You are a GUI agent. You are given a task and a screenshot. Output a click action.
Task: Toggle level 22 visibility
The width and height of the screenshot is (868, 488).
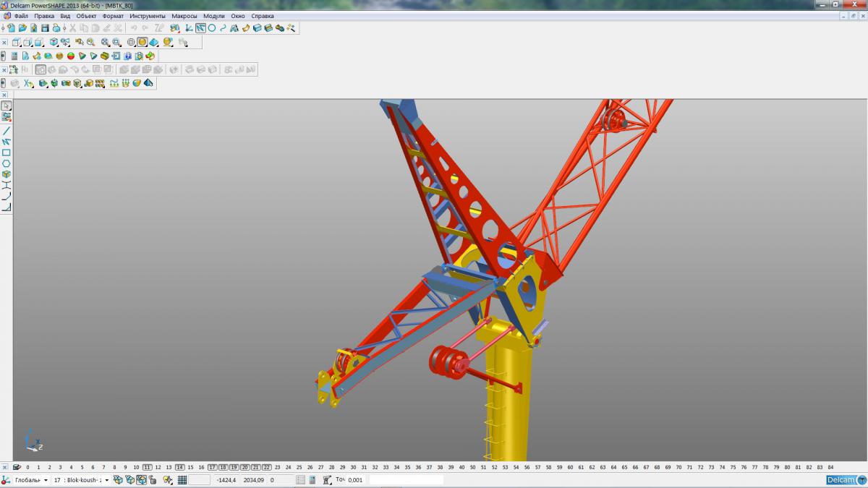(x=267, y=467)
